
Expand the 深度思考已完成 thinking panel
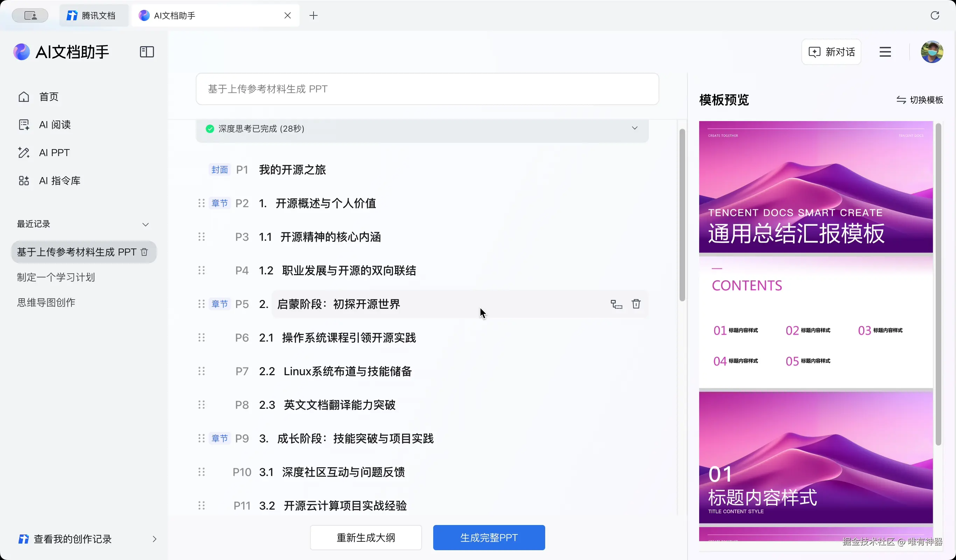[634, 128]
